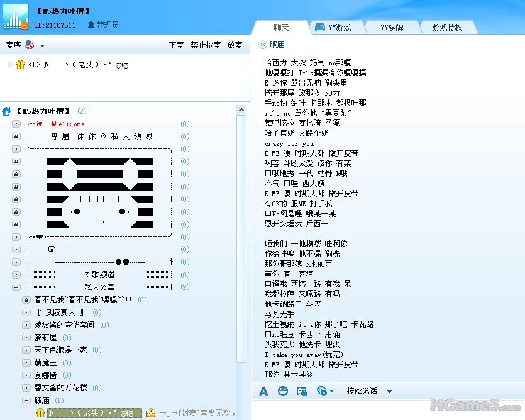Open the 按F2说话 dropdown arrow
This screenshot has height=420, width=525.
click(389, 392)
